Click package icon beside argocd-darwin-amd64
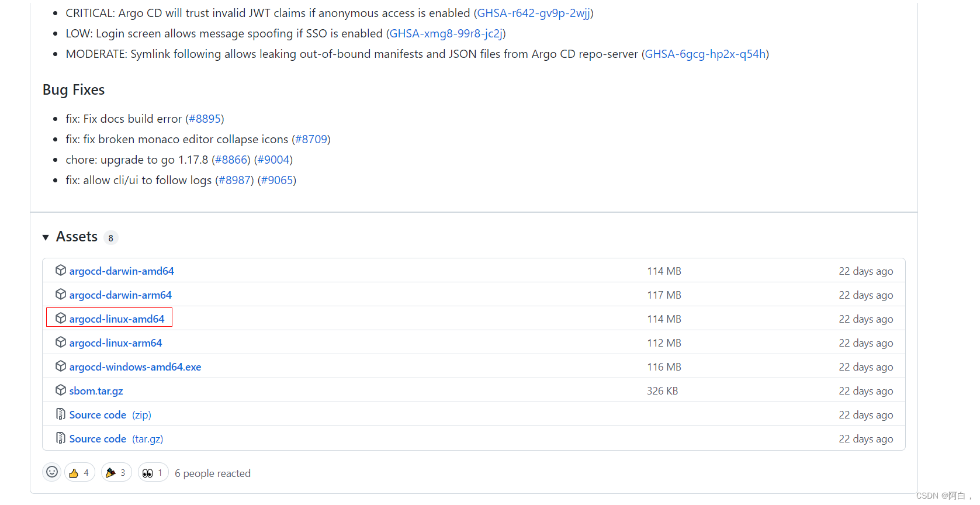The height and width of the screenshot is (505, 980). point(61,270)
